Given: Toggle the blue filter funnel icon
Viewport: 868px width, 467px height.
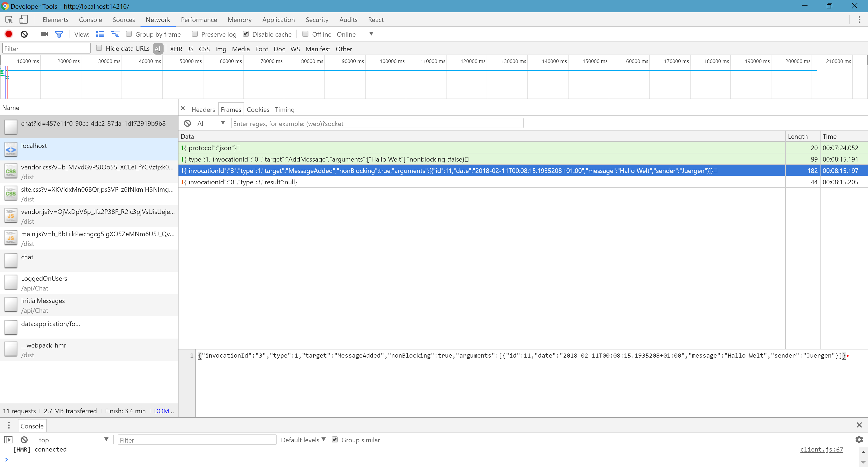Looking at the screenshot, I should tap(59, 34).
